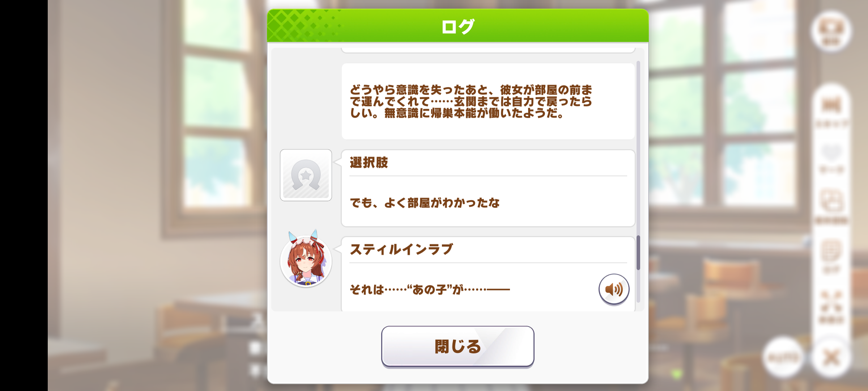Select the trainer horseshoe avatar icon
Viewport: 868px width, 391px height.
coord(306,175)
